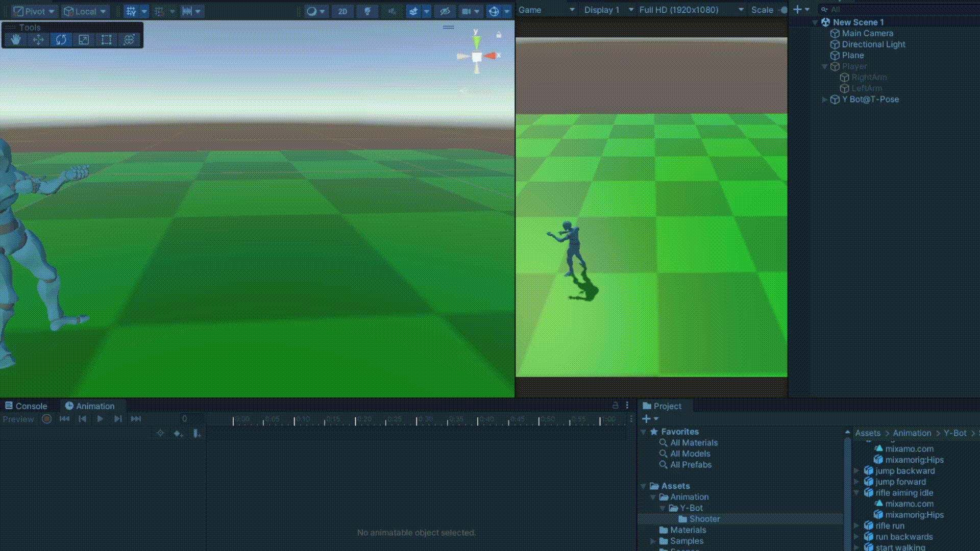The width and height of the screenshot is (980, 551).
Task: Click add keyframe icon in Animation
Action: coord(178,434)
